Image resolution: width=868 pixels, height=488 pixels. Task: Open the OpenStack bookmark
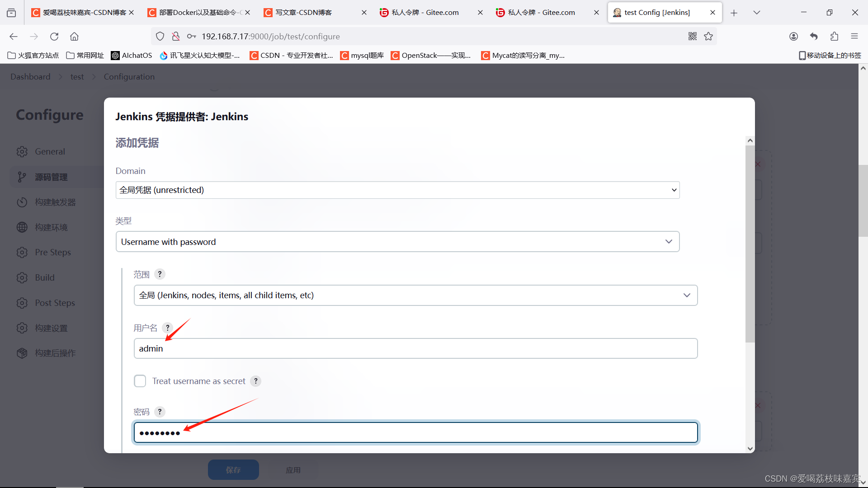click(431, 56)
